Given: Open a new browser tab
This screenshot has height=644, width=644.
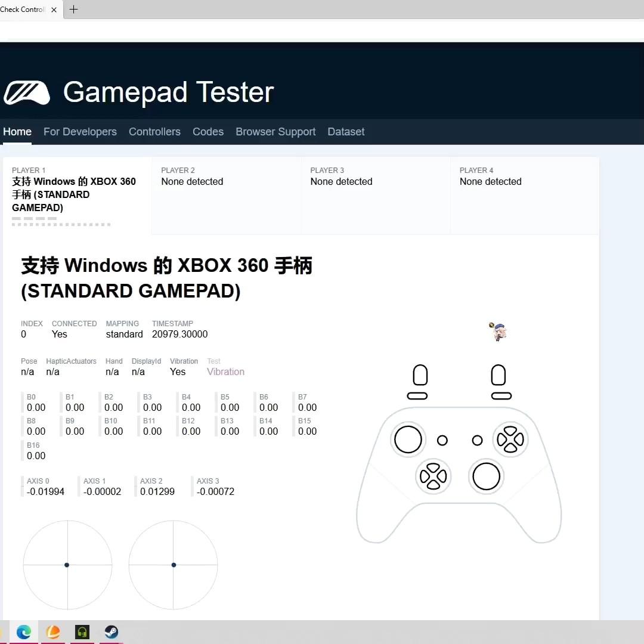Looking at the screenshot, I should point(74,10).
